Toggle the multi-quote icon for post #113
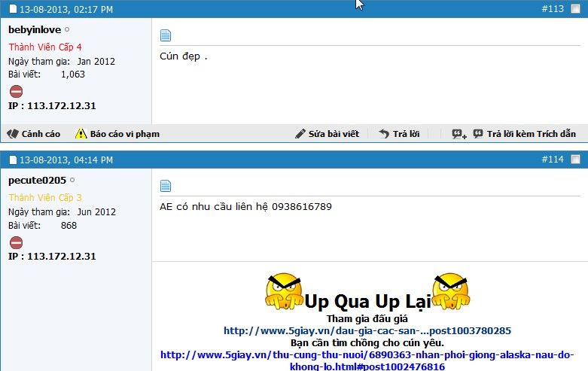This screenshot has height=371, width=588. [459, 134]
